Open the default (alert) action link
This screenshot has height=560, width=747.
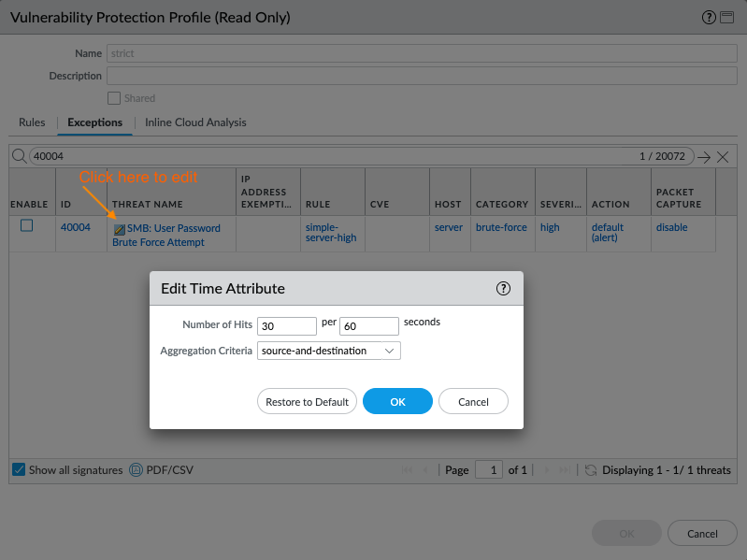(x=607, y=233)
